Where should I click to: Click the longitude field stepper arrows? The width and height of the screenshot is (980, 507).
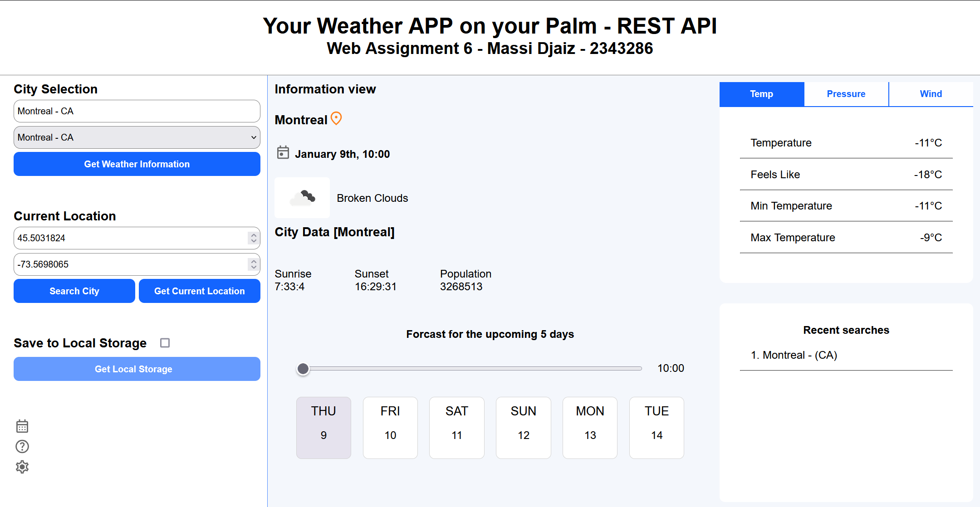[x=254, y=264]
